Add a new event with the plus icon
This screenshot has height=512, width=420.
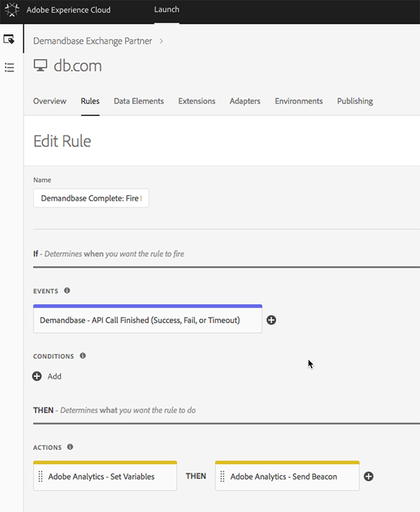(271, 320)
